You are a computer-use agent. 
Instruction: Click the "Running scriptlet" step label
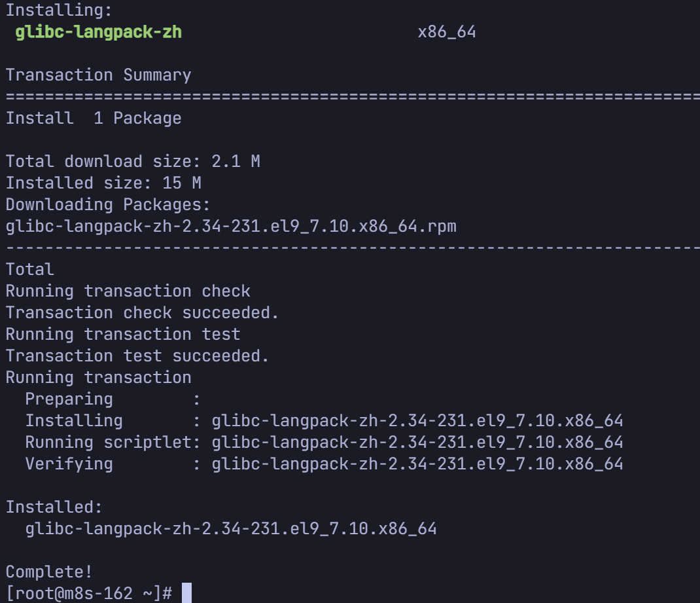point(108,442)
